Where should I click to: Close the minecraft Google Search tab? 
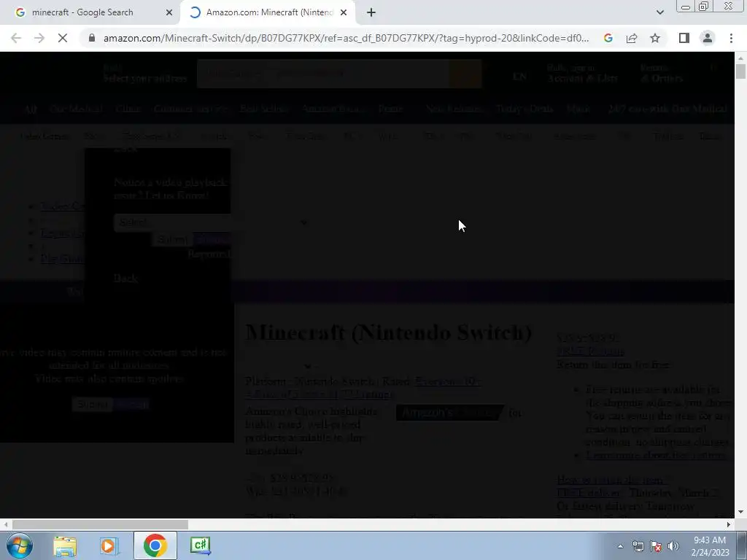(x=169, y=12)
